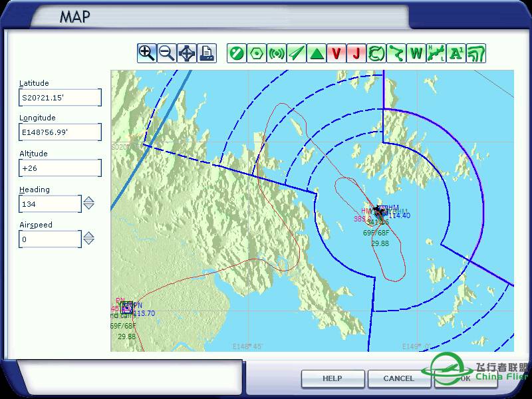Decrease Airspeed with the down arrow
532x399 pixels.
pyautogui.click(x=88, y=241)
